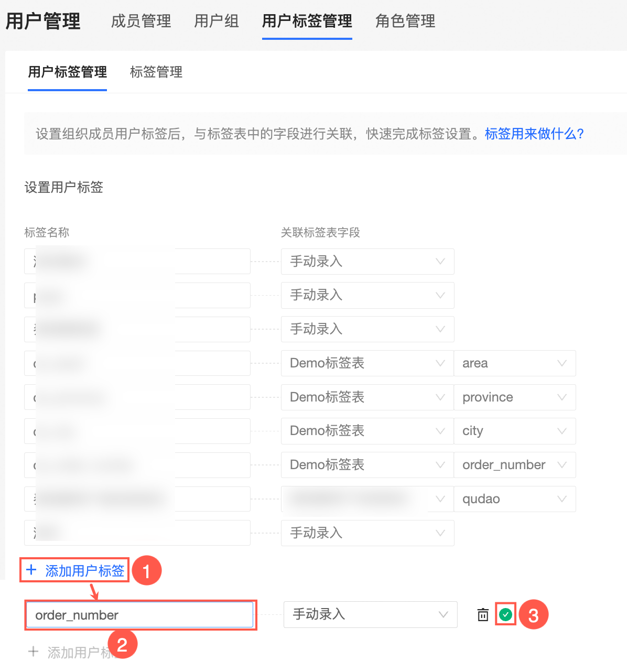This screenshot has height=672, width=627.
Task: Open the 成员管理 tab
Action: click(141, 21)
